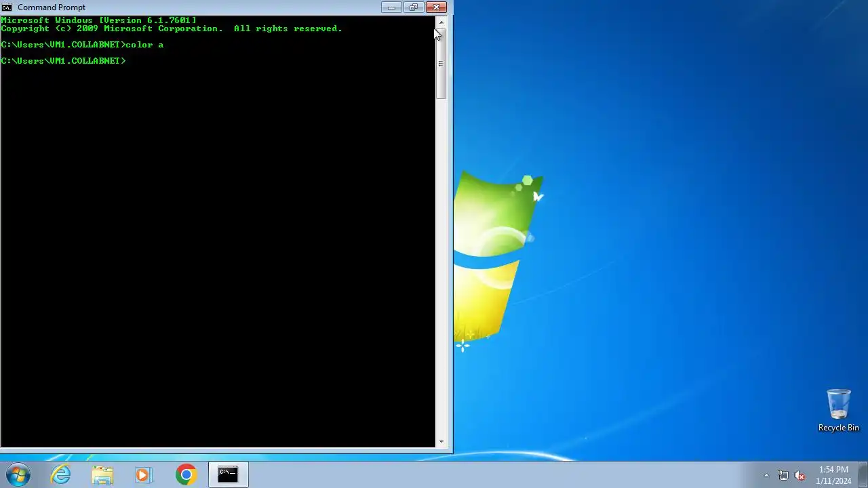Click the last C:\Users\VM1.COLLABNET> prompt line
Image resolution: width=868 pixels, height=488 pixels.
point(63,61)
